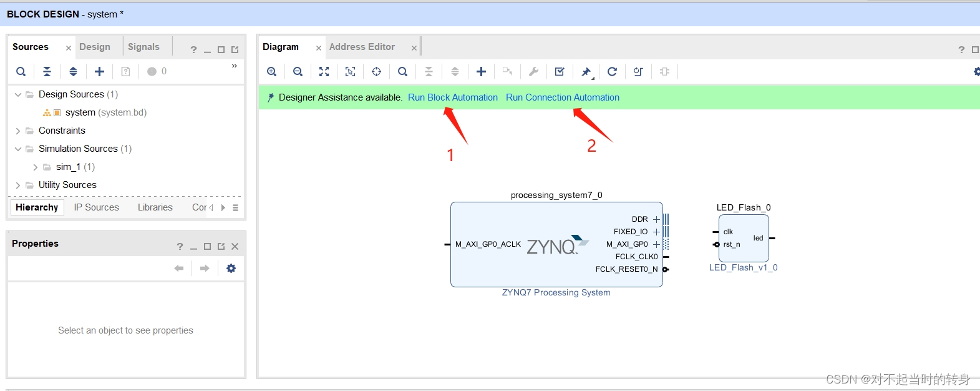Expand the Utility Sources folder
Image resolution: width=980 pixels, height=391 pixels.
click(x=18, y=186)
